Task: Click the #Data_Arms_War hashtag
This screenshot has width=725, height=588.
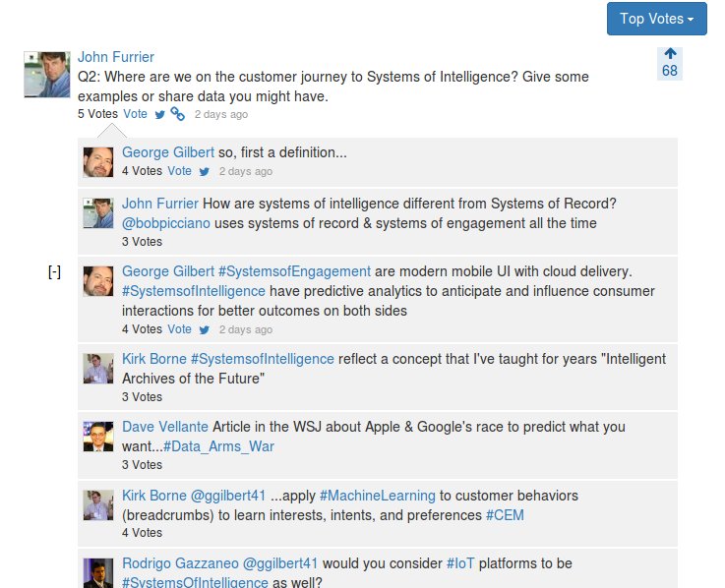Action: [218, 446]
